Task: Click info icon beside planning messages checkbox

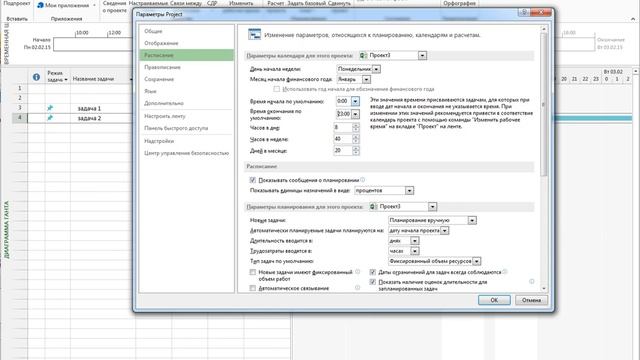Action: [362, 180]
